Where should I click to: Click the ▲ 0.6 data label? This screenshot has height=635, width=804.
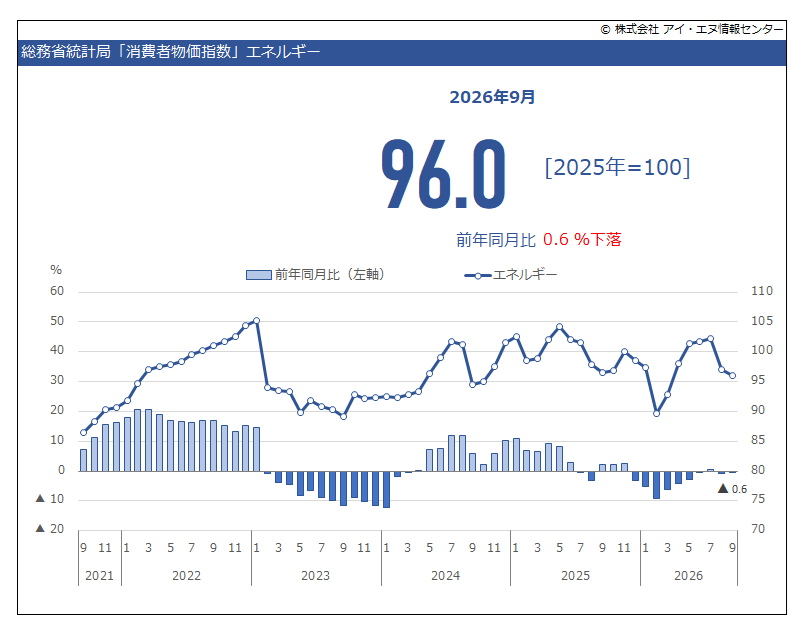(x=732, y=489)
